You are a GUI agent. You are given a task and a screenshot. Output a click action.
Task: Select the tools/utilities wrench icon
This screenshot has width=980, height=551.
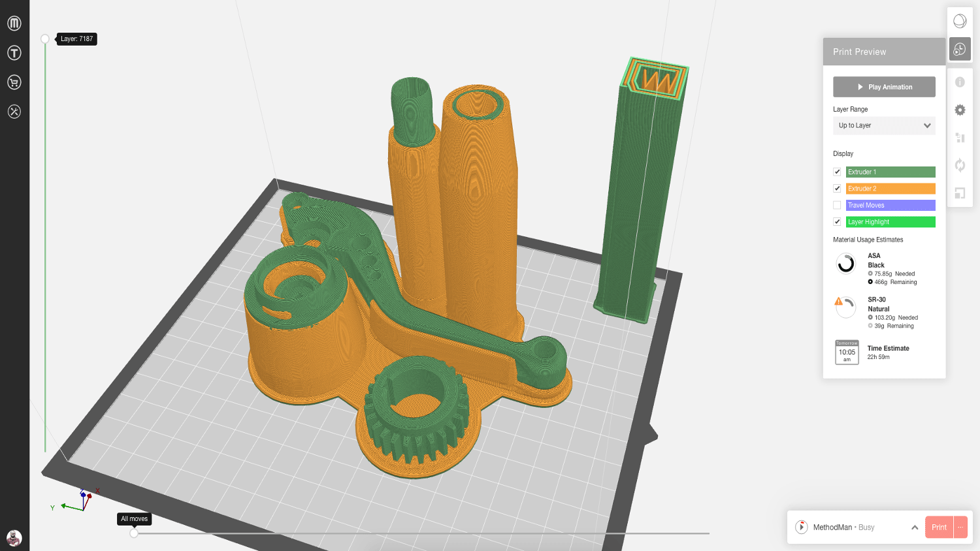14,111
